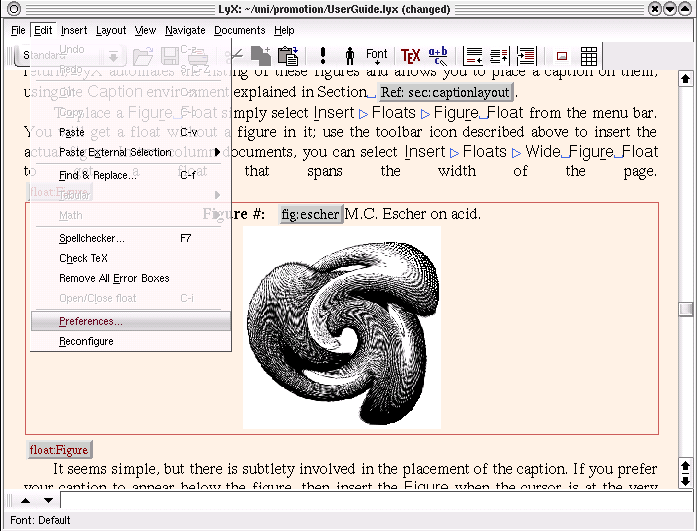Click the insert footnote toolbar icon
The image size is (697, 531).
(473, 56)
